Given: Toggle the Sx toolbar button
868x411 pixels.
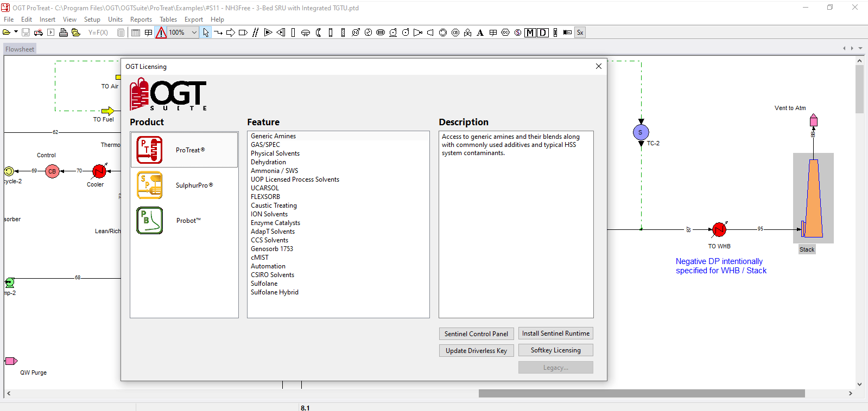Looking at the screenshot, I should click(x=580, y=33).
